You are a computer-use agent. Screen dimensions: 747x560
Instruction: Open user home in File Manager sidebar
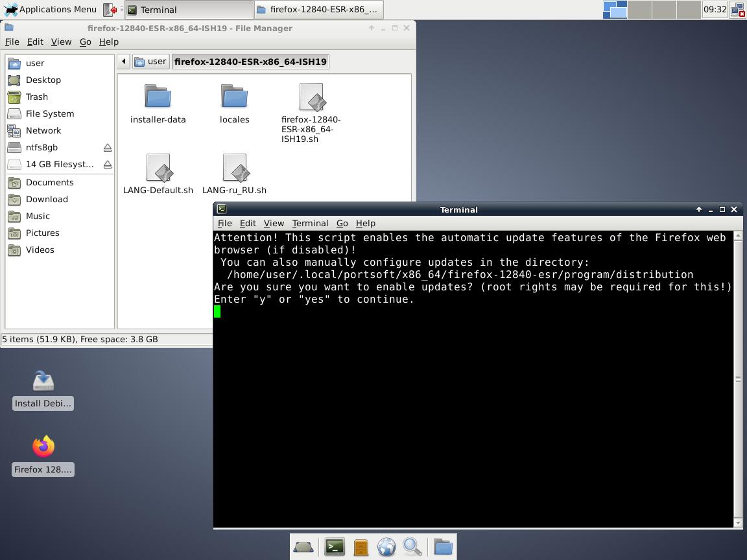point(60,63)
